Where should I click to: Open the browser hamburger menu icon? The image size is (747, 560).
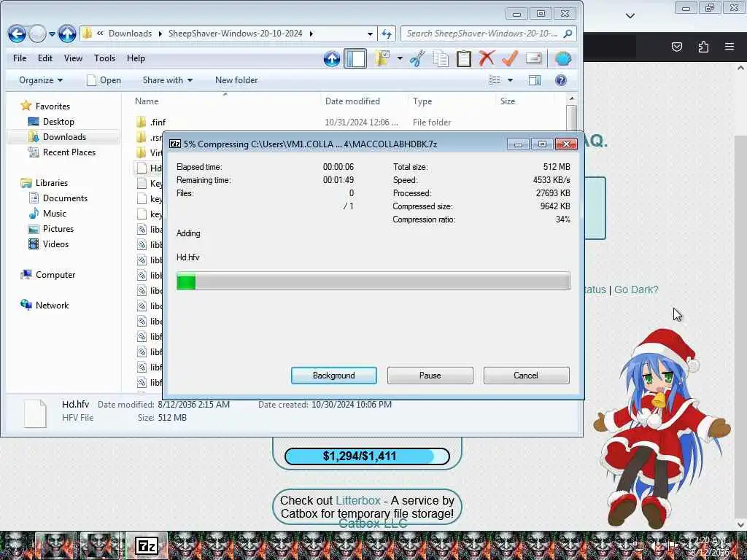point(729,46)
